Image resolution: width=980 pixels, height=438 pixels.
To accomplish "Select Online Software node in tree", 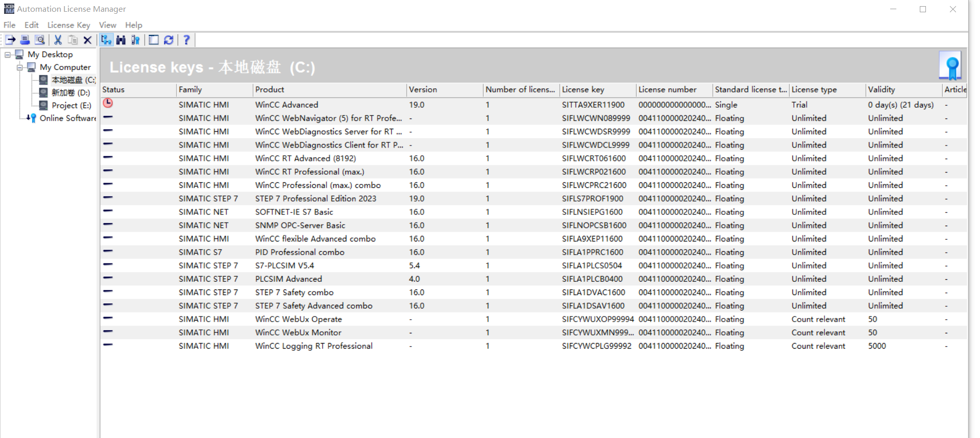I will [67, 118].
